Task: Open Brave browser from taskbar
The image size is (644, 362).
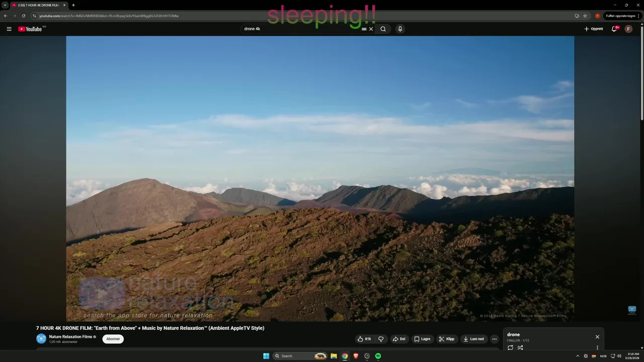Action: (x=356, y=356)
